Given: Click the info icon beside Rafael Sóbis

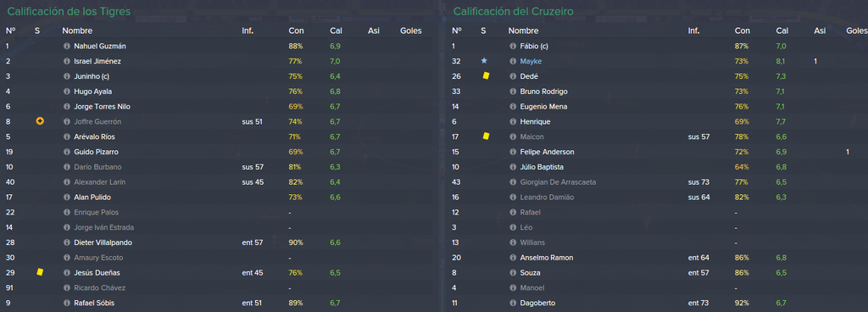Looking at the screenshot, I should (x=67, y=303).
